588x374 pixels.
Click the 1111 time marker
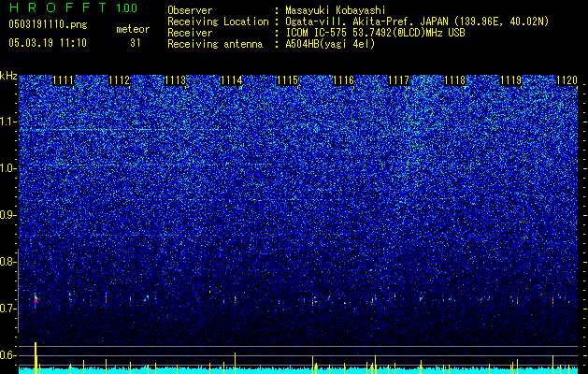[x=63, y=80]
